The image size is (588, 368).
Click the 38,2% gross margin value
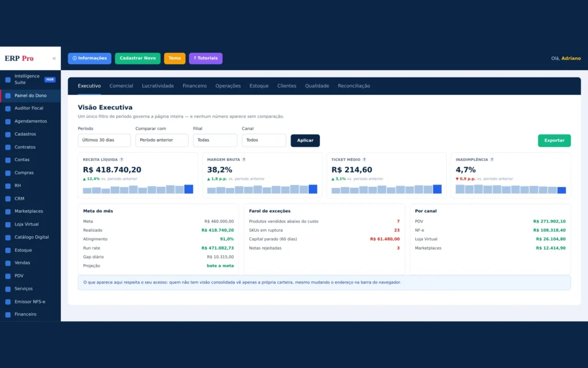219,170
